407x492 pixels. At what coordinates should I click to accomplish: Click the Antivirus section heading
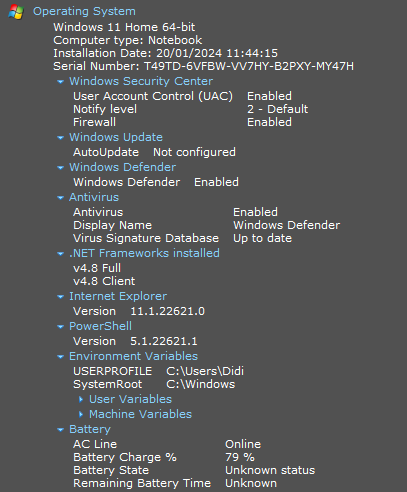coord(94,197)
